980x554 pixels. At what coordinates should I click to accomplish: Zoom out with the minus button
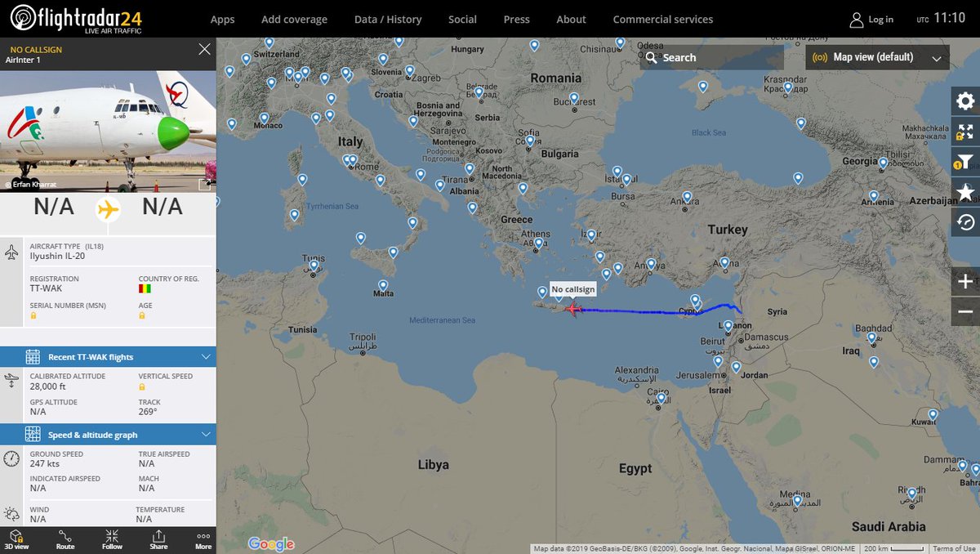tap(965, 311)
